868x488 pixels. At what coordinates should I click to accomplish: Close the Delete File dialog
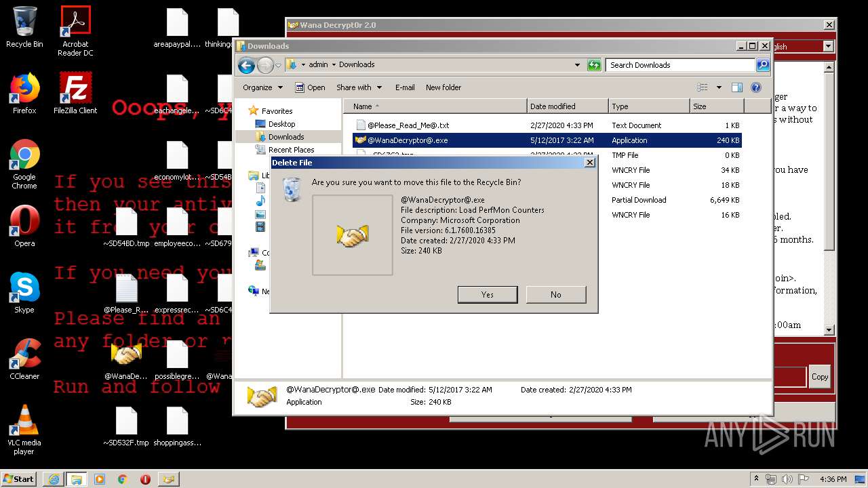[x=589, y=163]
